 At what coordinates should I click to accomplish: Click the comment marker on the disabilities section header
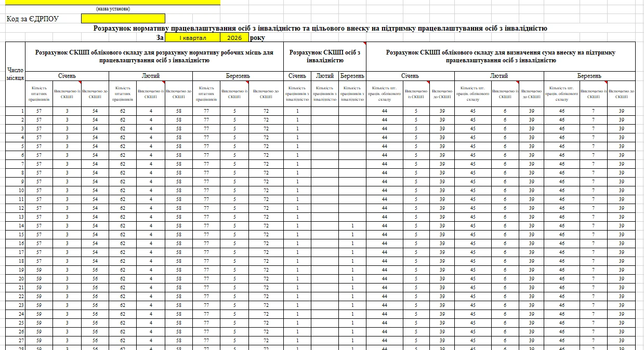pos(364,44)
